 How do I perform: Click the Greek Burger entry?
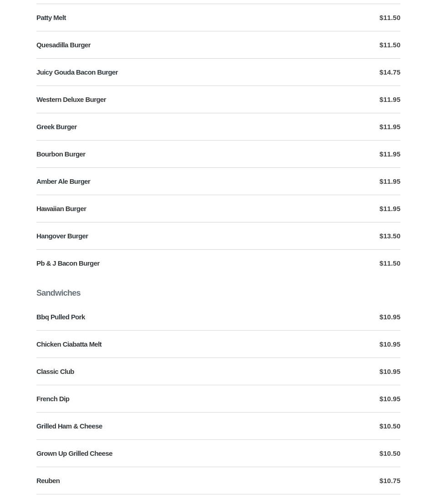[x=56, y=127]
